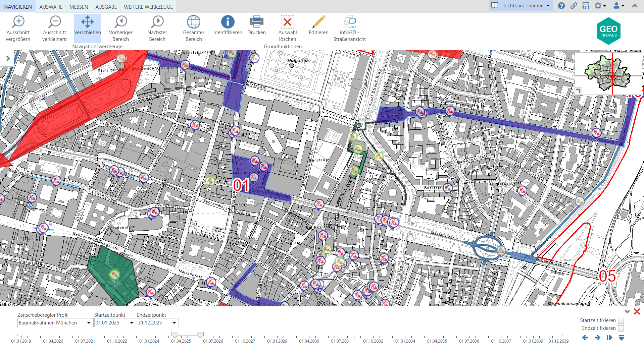Screen dimensions: 644x362
Task: Select the Ausschnitt verkleinern zoom-out tool
Action: [54, 28]
